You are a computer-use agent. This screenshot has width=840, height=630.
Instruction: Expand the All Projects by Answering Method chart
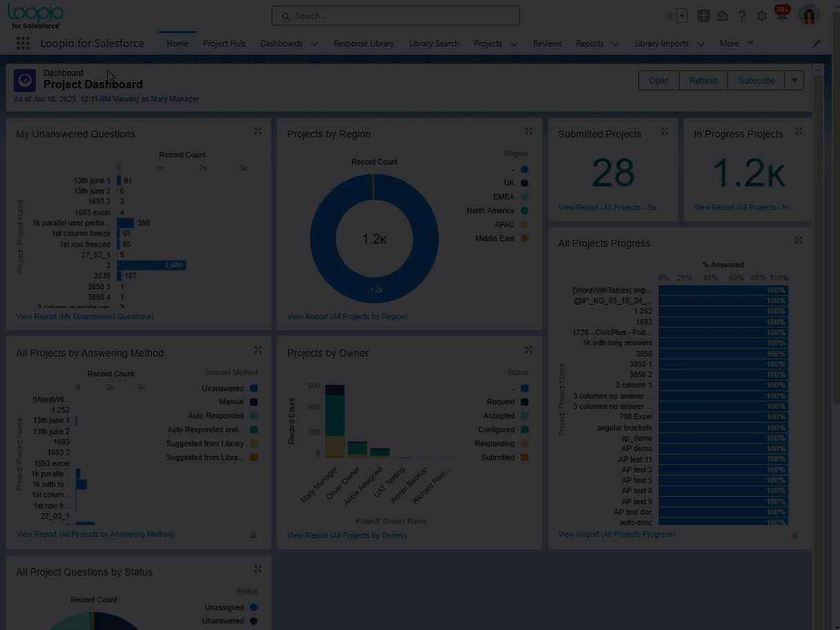click(x=258, y=350)
